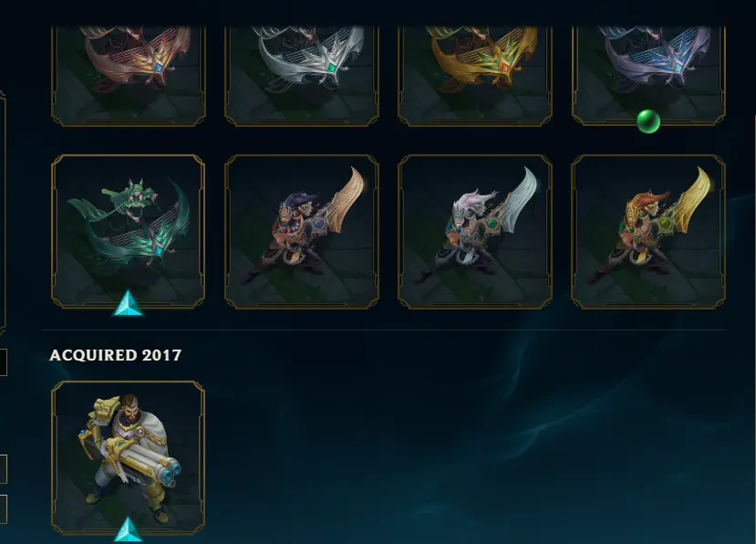Click the upper outlined box at lower-left edge
756x544 pixels.
point(4,468)
